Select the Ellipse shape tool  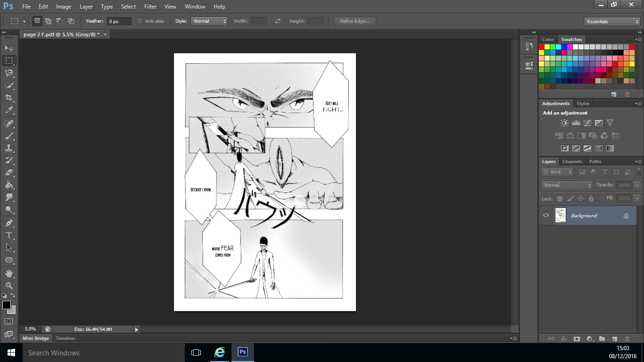pos(9,260)
